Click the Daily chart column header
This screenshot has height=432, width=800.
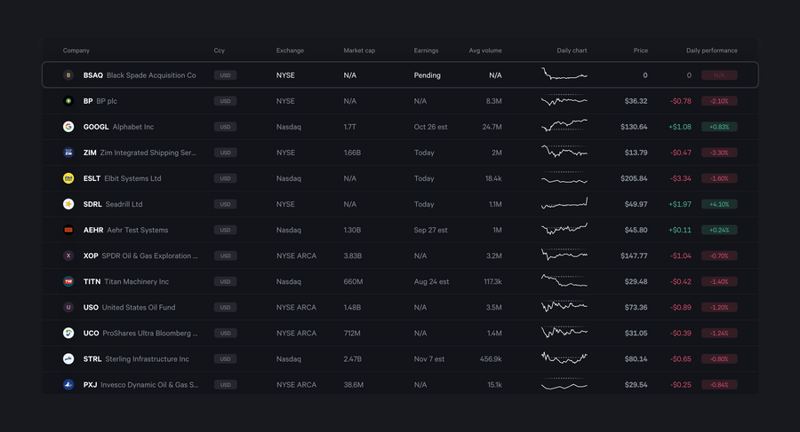click(572, 50)
